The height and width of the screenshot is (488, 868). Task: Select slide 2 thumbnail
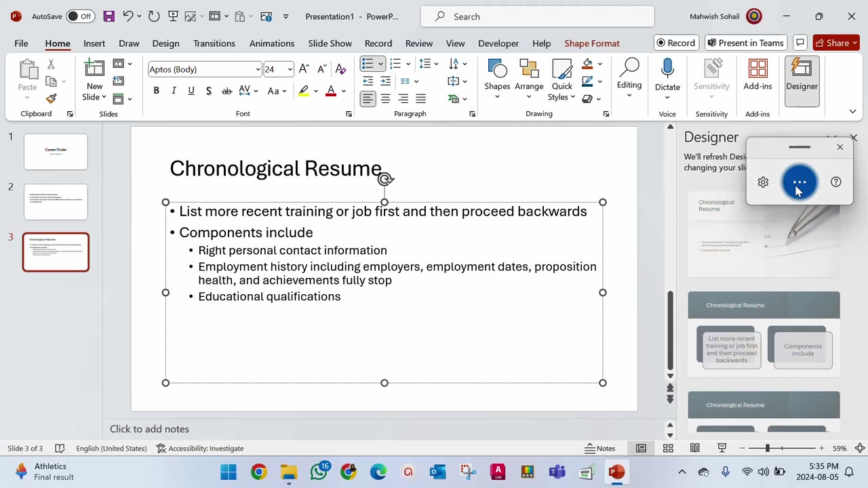56,202
